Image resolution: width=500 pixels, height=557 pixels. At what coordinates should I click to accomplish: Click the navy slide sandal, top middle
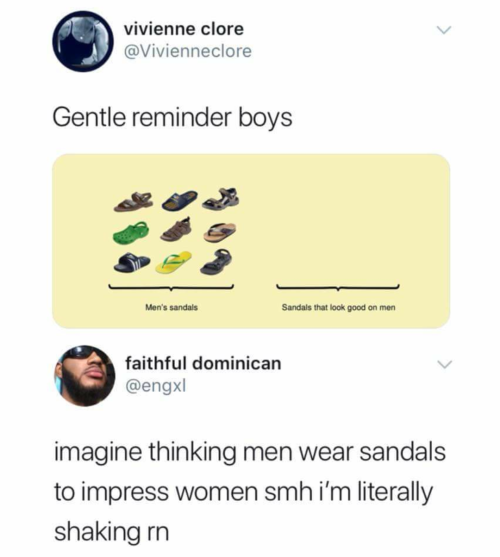[179, 200]
